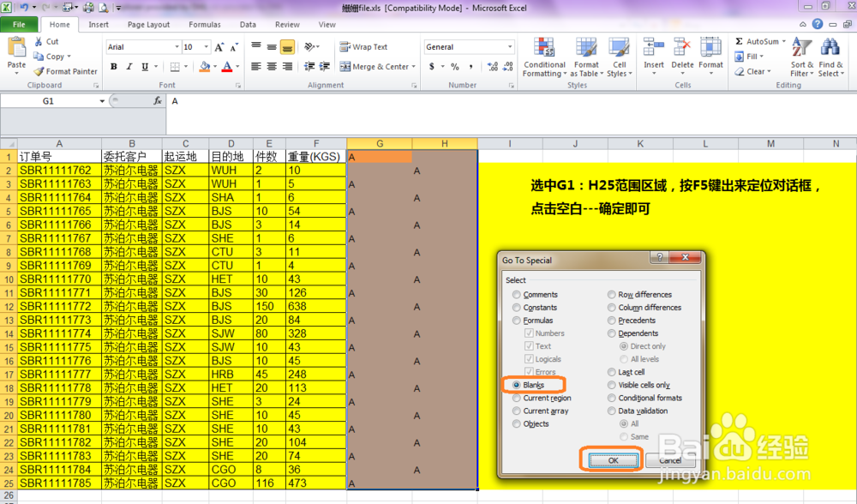Switch to the Formulas ribbon tab
This screenshot has height=504, width=857.
pos(204,25)
